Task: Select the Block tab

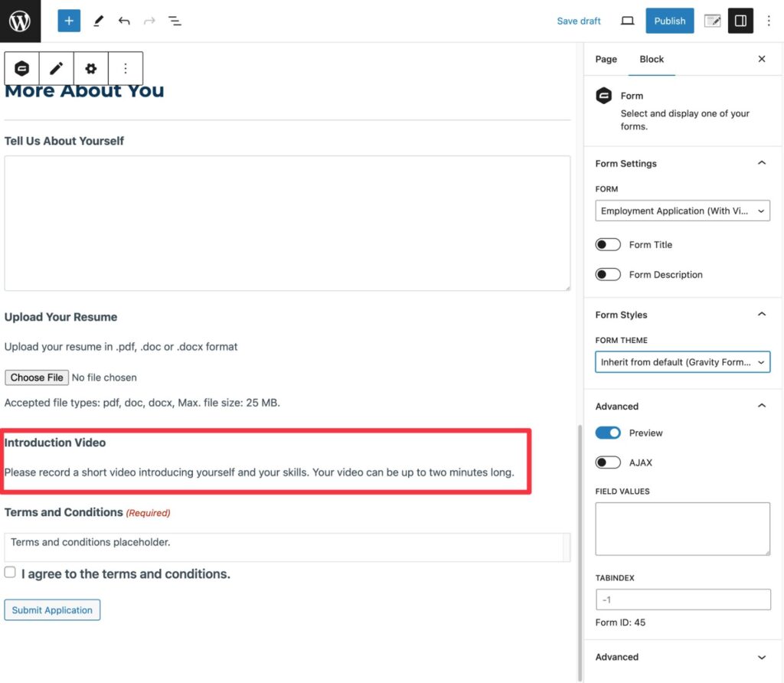Action: point(652,59)
